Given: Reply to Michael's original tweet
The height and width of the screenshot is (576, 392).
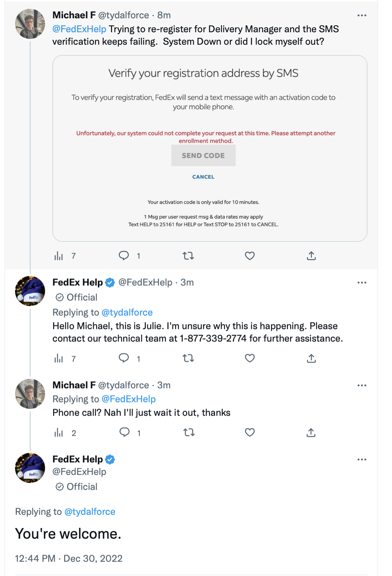Looking at the screenshot, I should point(124,256).
